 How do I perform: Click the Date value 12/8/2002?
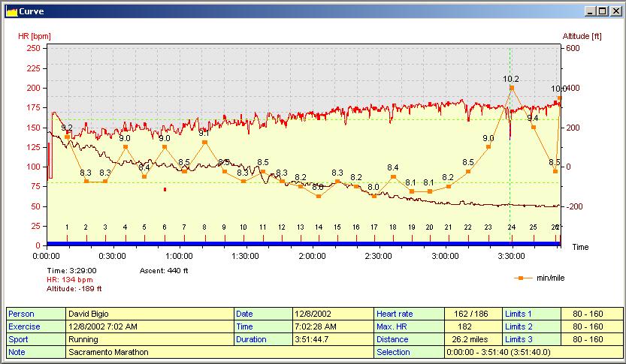coord(333,314)
